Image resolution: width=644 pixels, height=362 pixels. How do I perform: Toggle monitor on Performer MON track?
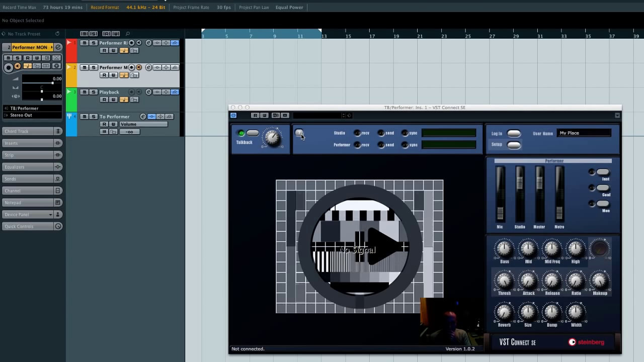(139, 67)
